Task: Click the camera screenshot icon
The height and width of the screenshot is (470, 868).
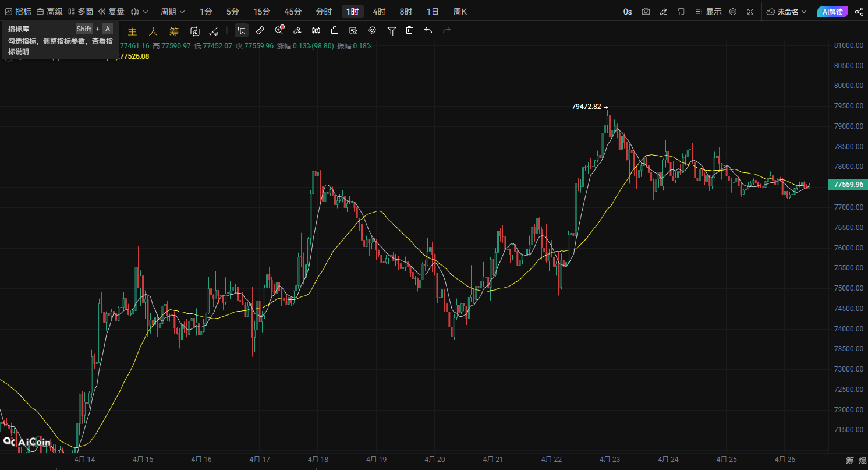Action: click(x=646, y=12)
